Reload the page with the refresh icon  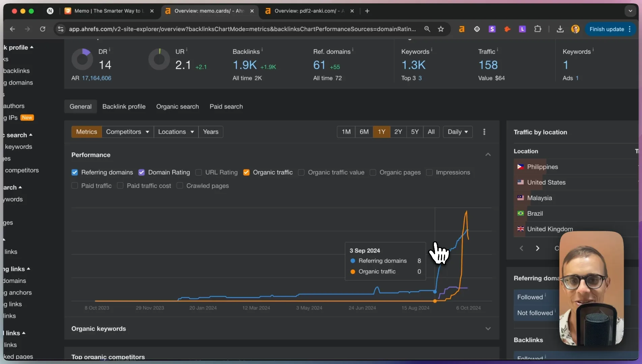[42, 29]
